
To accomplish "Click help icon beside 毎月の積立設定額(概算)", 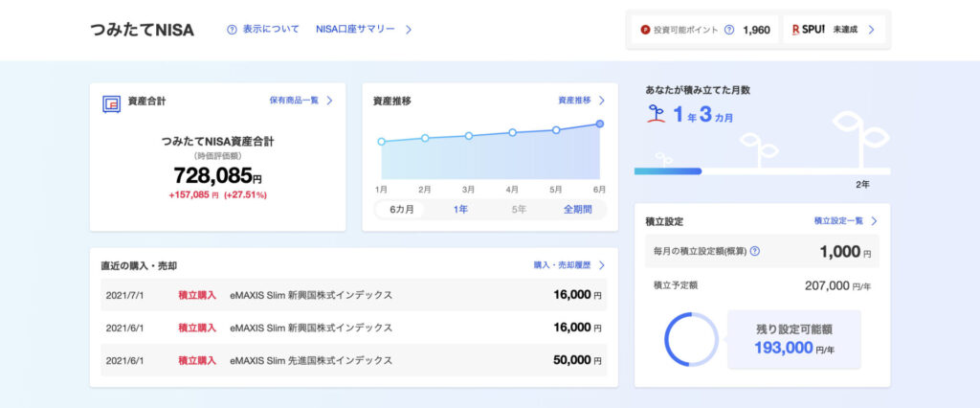I will [x=754, y=252].
